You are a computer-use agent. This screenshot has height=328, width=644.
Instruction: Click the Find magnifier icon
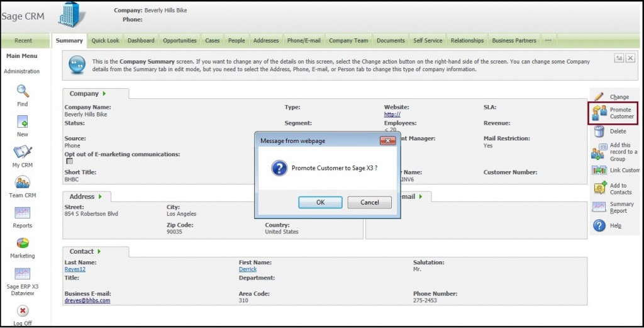click(23, 91)
